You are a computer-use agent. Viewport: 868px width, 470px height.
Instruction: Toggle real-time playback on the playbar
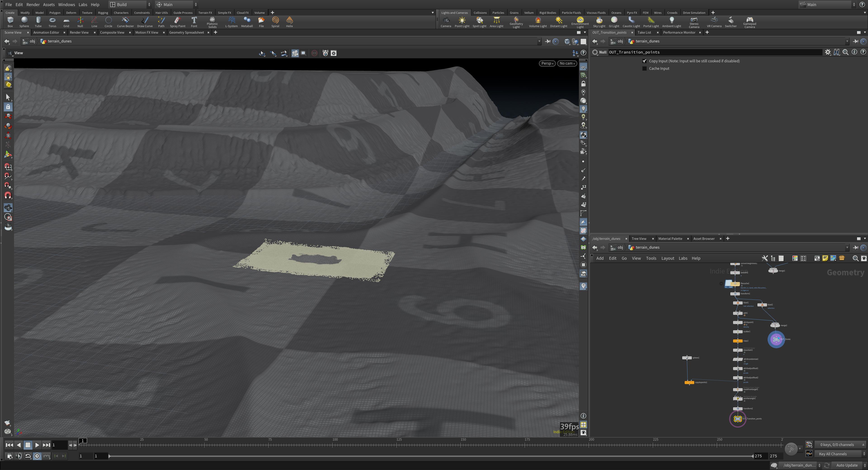point(37,456)
